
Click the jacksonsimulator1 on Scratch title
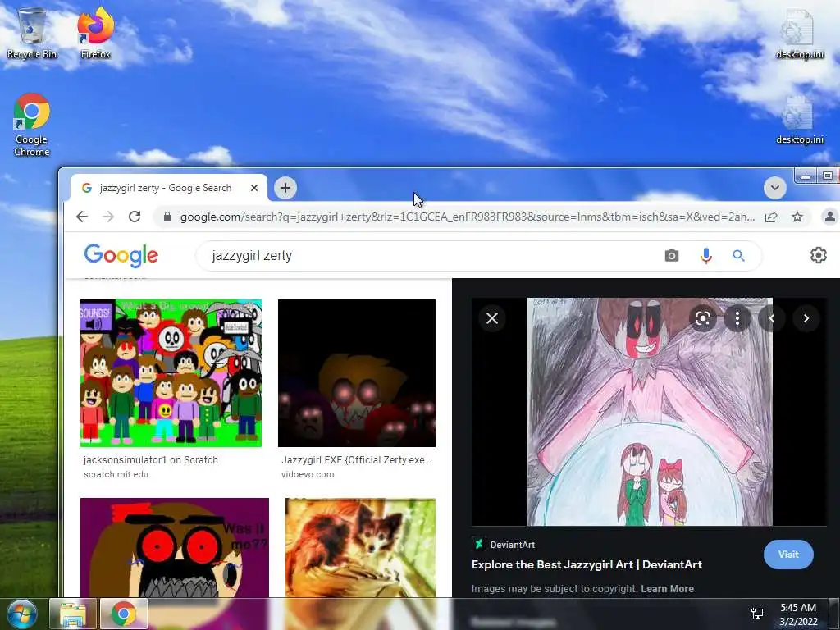coord(151,459)
